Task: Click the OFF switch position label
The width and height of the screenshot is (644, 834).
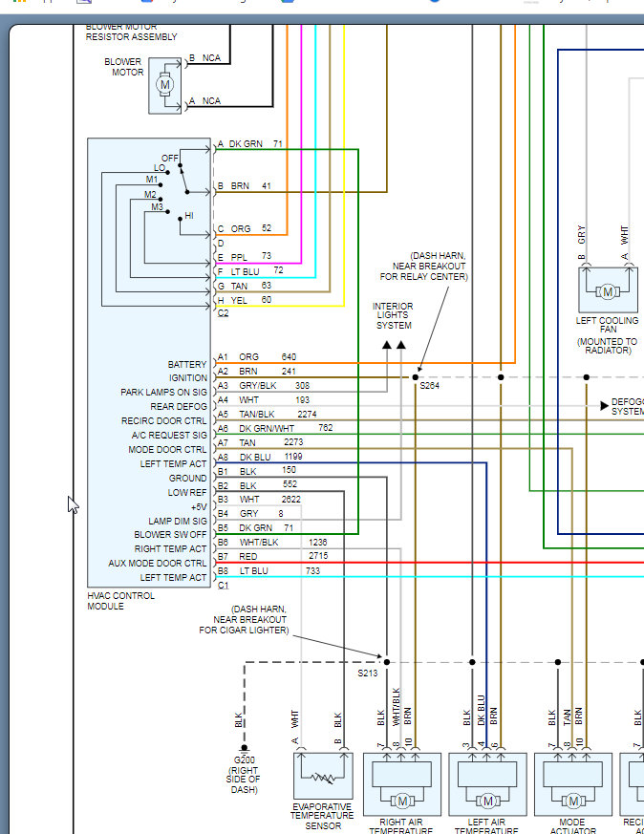Action: [170, 158]
